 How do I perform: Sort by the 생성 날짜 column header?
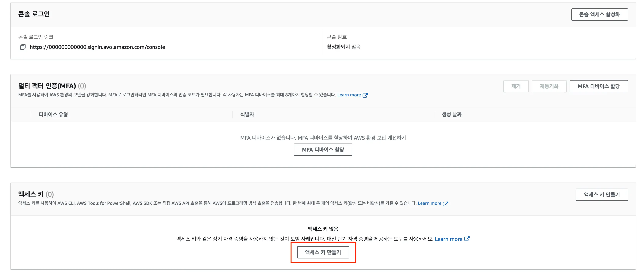pyautogui.click(x=452, y=115)
